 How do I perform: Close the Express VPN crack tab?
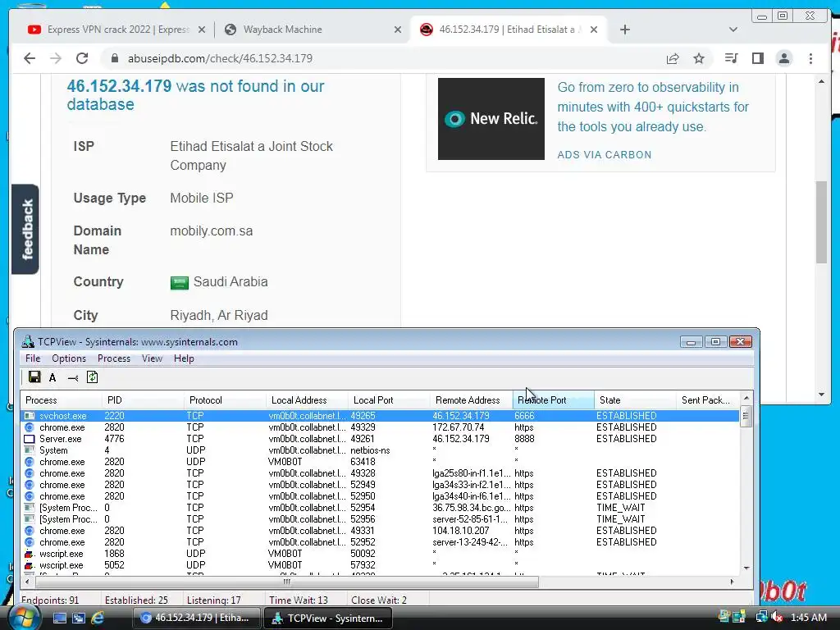pos(202,30)
